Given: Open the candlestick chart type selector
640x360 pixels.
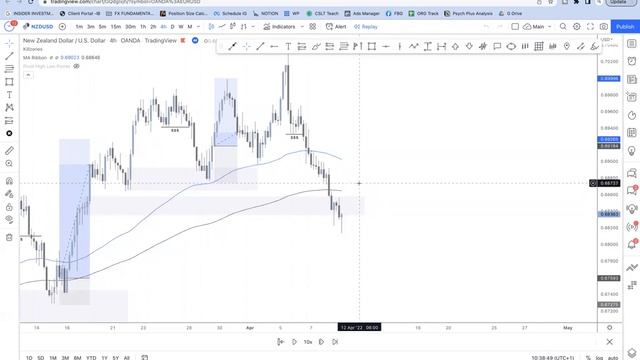Looking at the screenshot, I should click(x=211, y=27).
